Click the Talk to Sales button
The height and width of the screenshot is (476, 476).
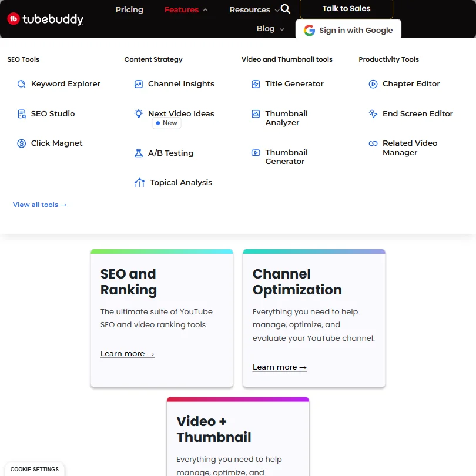[346, 9]
